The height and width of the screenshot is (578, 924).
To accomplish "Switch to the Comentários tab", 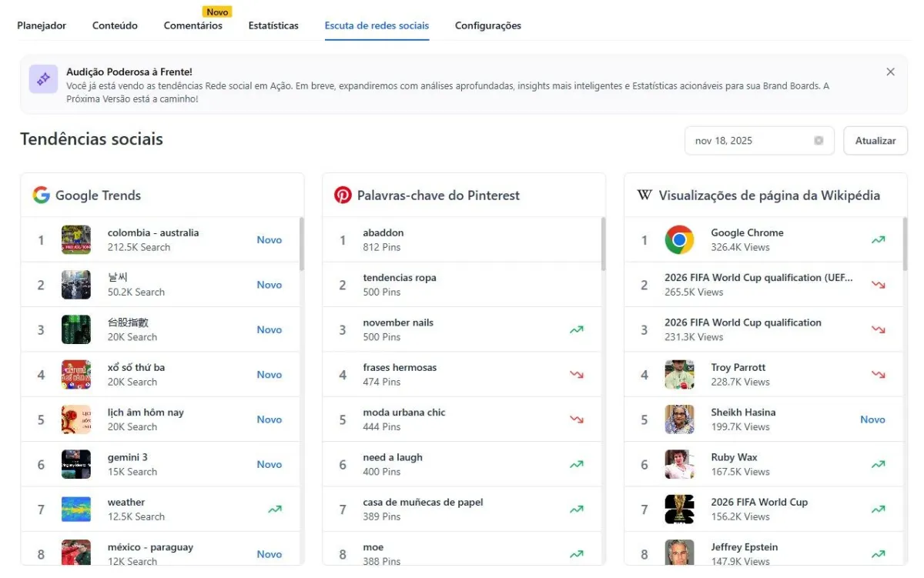I will 193,25.
